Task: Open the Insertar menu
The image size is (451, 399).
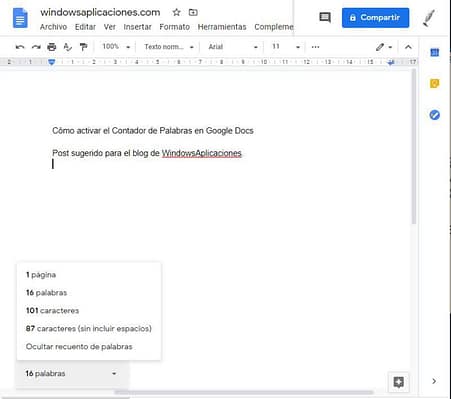Action: [x=137, y=27]
